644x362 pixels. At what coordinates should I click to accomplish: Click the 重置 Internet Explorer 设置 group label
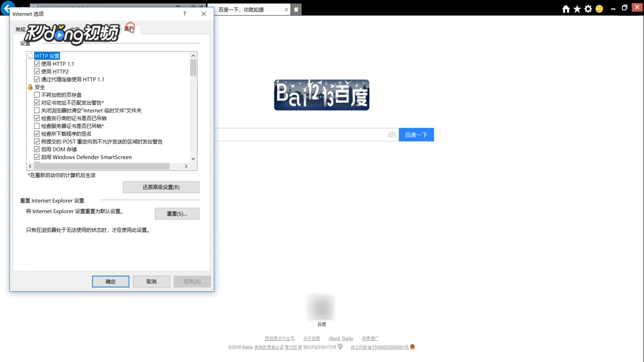[52, 201]
